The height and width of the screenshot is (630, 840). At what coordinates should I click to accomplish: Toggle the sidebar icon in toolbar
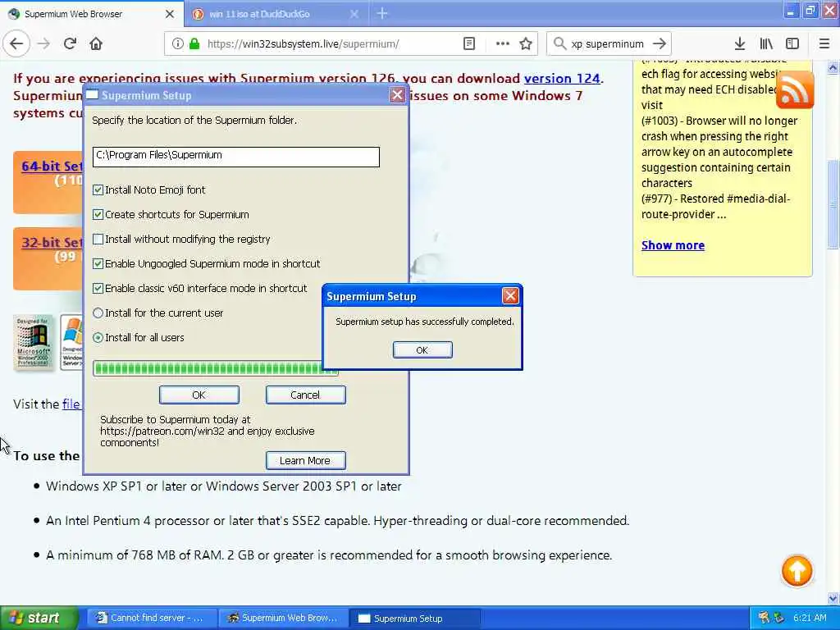pos(792,43)
